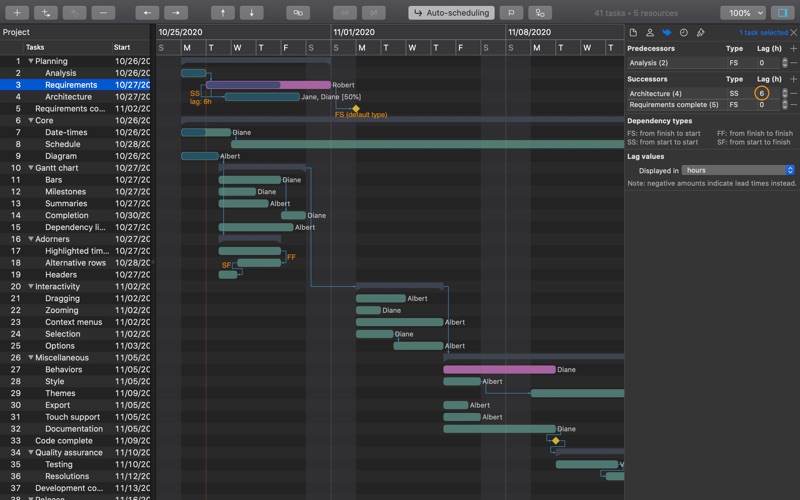The width and height of the screenshot is (800, 500).
Task: Collapse the Planning task group
Action: pos(31,61)
